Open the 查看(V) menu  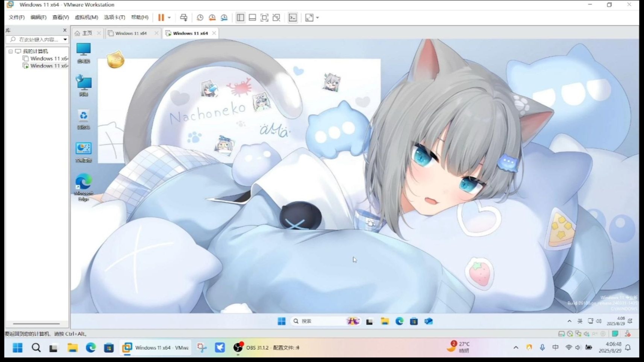coord(61,17)
